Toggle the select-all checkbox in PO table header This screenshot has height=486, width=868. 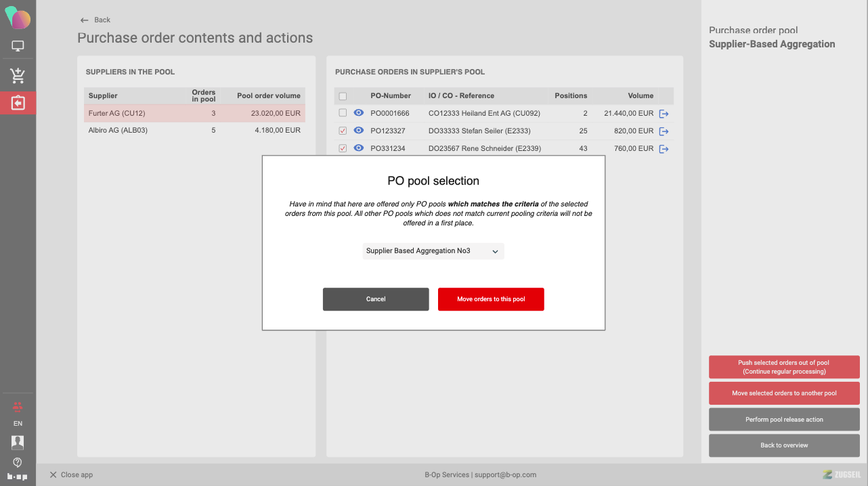coord(343,96)
